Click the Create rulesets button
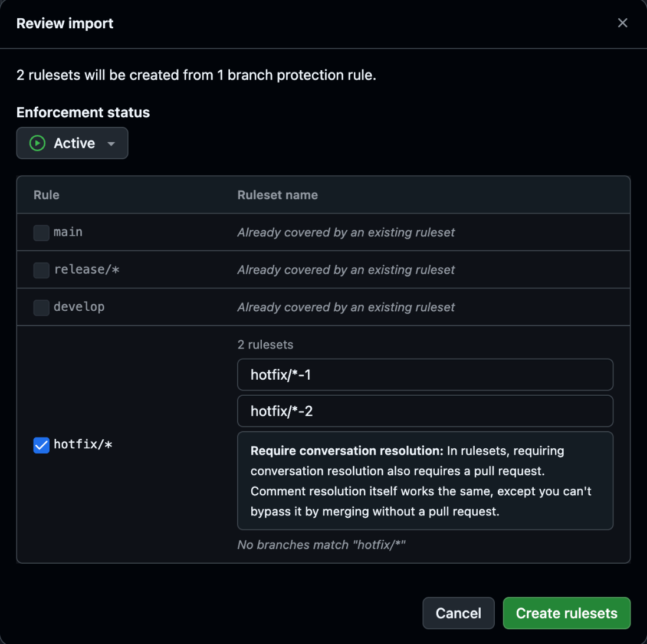The width and height of the screenshot is (647, 644). pos(567,613)
